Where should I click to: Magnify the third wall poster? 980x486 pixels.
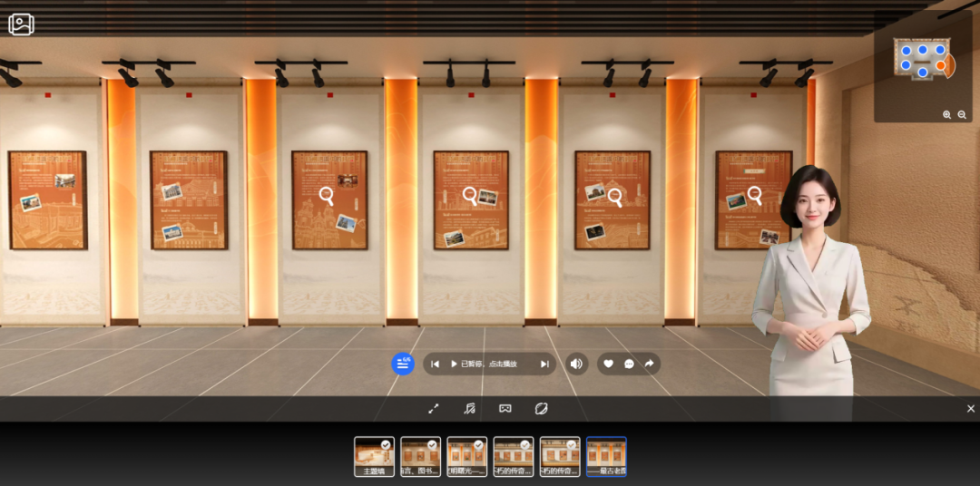point(327,196)
